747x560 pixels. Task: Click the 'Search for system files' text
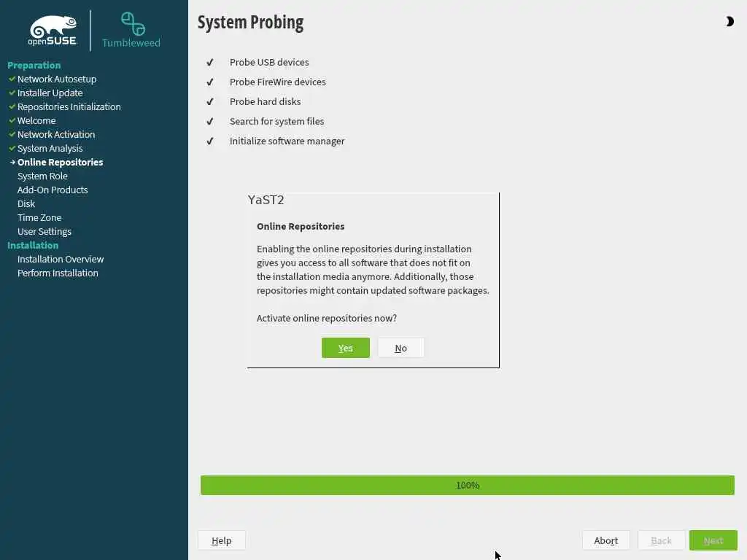coord(276,122)
